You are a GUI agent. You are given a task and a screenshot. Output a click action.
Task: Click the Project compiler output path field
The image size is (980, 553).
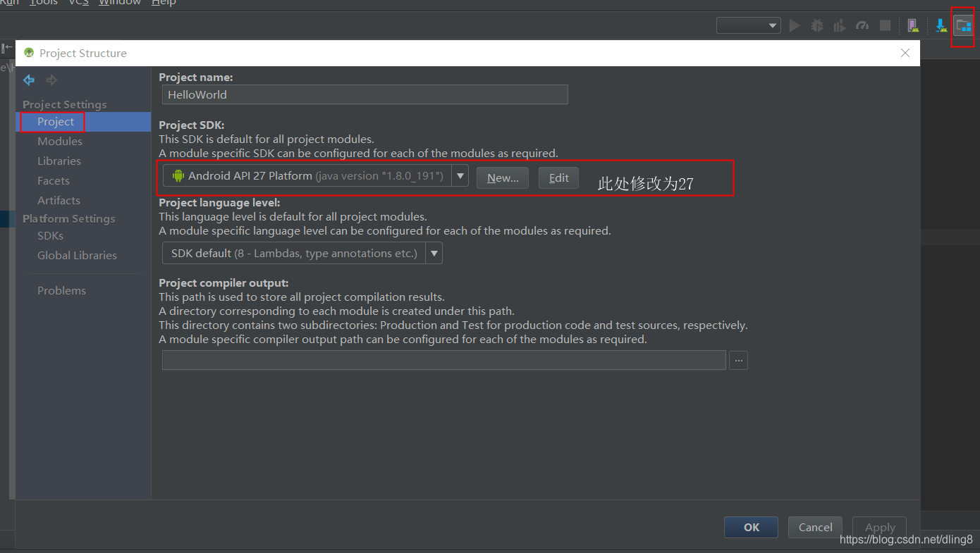tap(444, 360)
